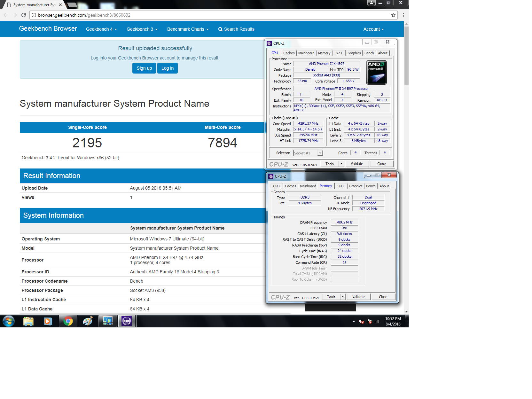Expand Geekbench 3 menu

point(142,29)
